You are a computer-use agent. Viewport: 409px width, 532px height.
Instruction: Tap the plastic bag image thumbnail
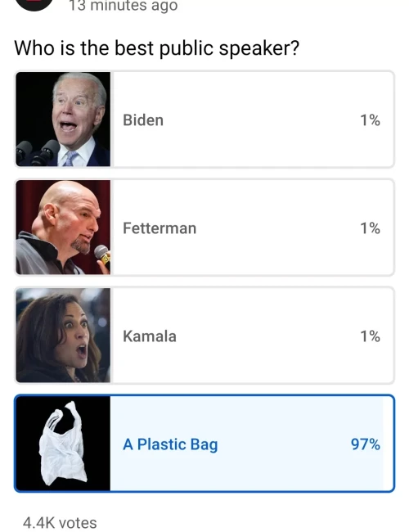pos(63,443)
